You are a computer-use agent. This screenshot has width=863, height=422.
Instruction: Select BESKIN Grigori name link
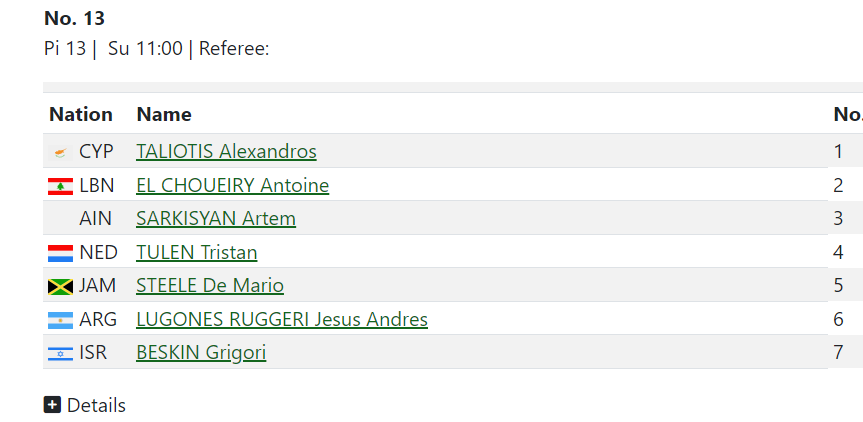click(201, 353)
